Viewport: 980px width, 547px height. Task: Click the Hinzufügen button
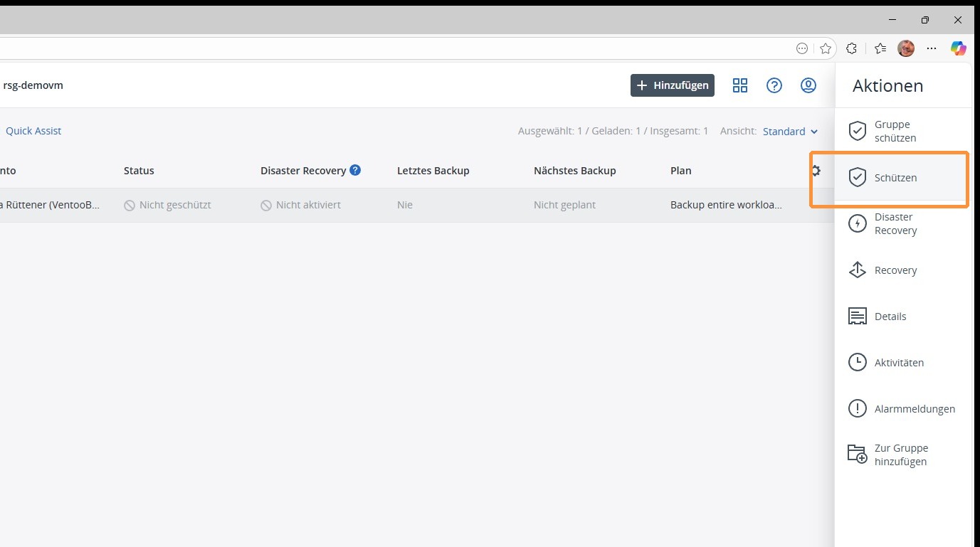(673, 85)
